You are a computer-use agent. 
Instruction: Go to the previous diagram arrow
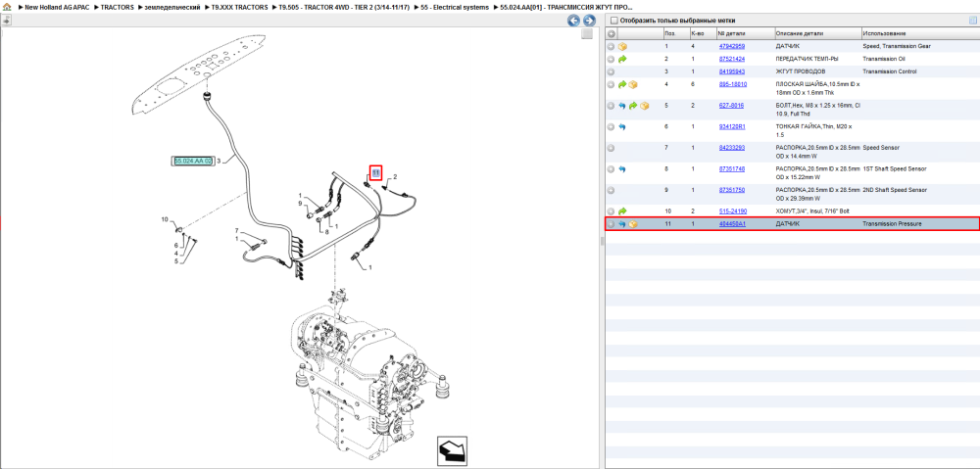573,20
